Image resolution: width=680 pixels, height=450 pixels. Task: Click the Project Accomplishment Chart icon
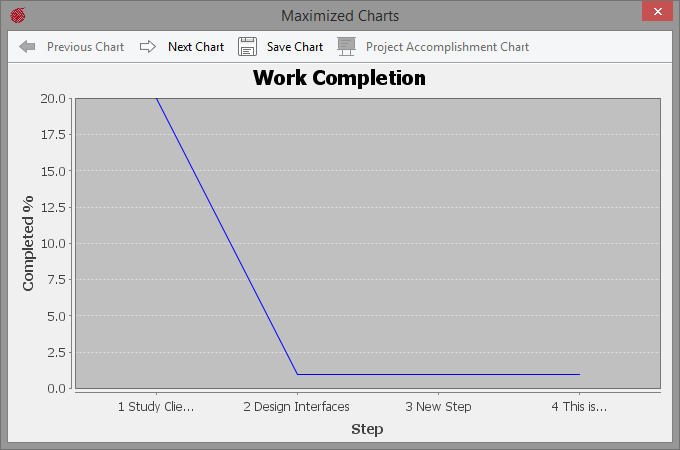point(346,47)
